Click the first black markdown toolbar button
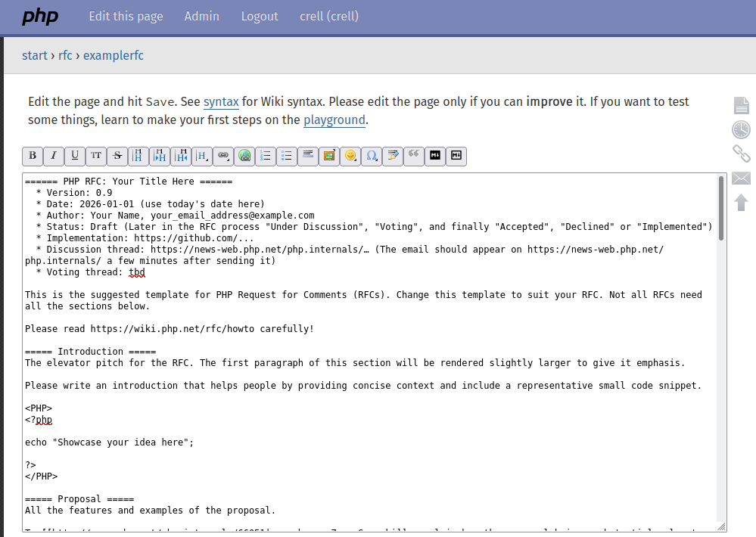Image resolution: width=756 pixels, height=537 pixels. tap(435, 156)
